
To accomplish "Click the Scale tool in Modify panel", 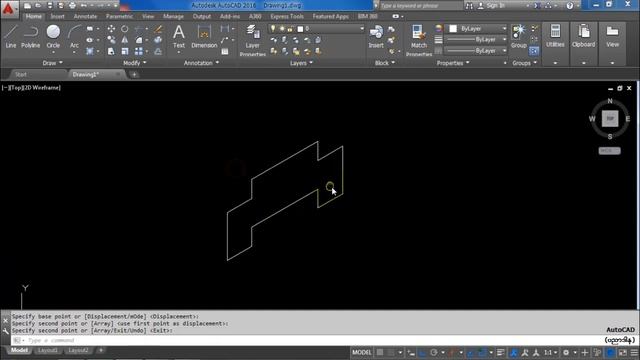I will pos(124,51).
